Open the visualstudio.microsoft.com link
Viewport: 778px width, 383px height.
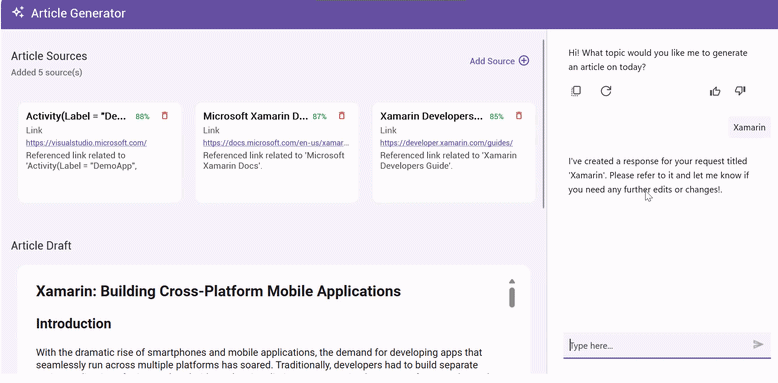pos(86,143)
